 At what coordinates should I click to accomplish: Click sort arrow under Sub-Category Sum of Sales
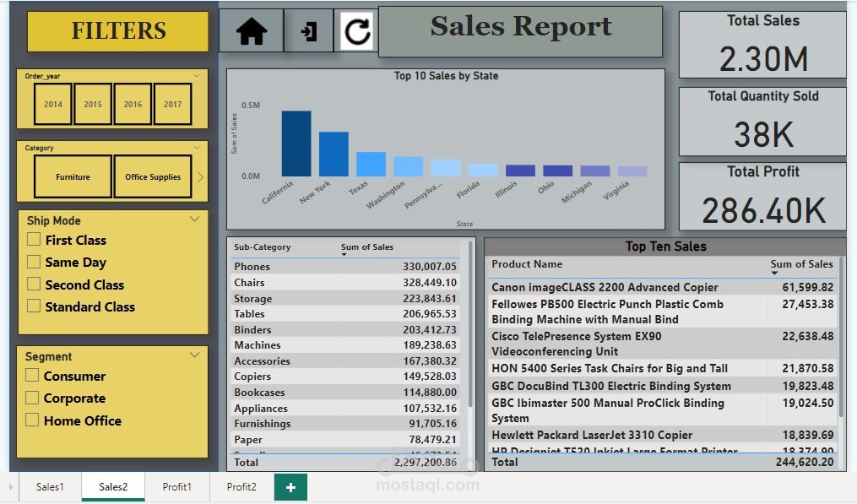click(x=344, y=255)
